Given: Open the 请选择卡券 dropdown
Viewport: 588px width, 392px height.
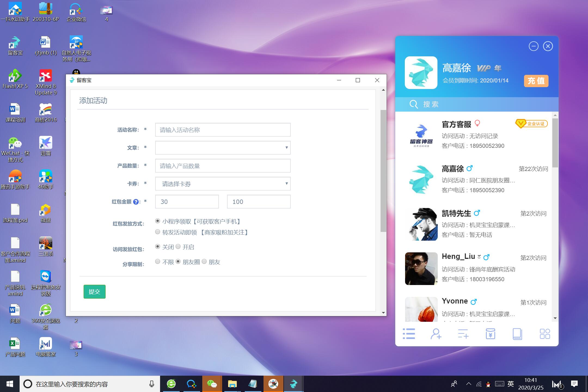Looking at the screenshot, I should click(x=223, y=184).
